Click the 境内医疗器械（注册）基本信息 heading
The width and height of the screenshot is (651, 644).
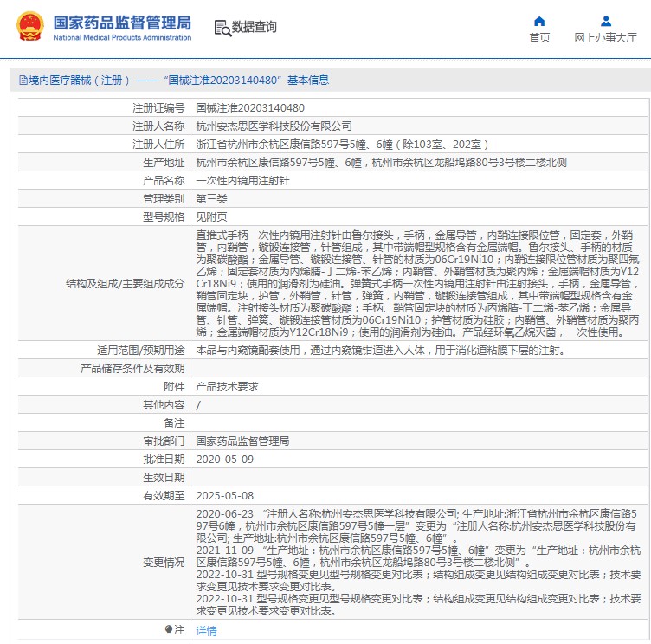[x=178, y=80]
